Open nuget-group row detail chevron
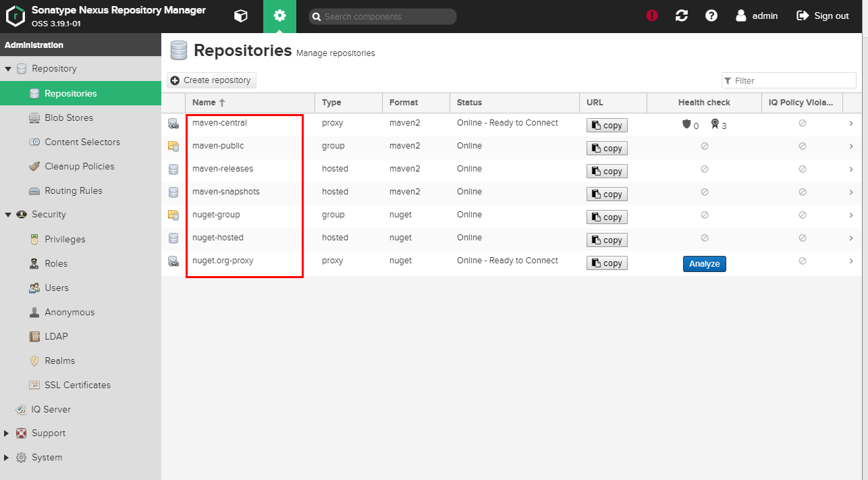Screen dimensions: 868x480 click(x=851, y=215)
